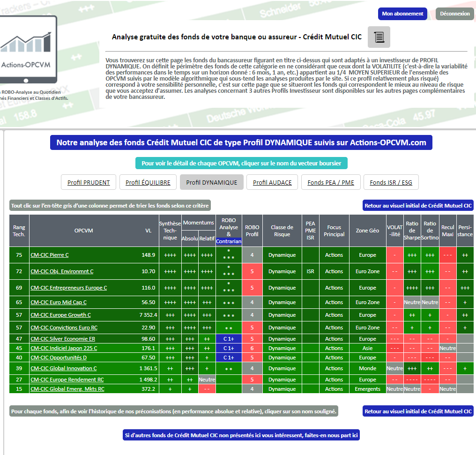Select the Profil DYNAMIQUE tab
This screenshot has height=455, width=476.
tap(212, 182)
